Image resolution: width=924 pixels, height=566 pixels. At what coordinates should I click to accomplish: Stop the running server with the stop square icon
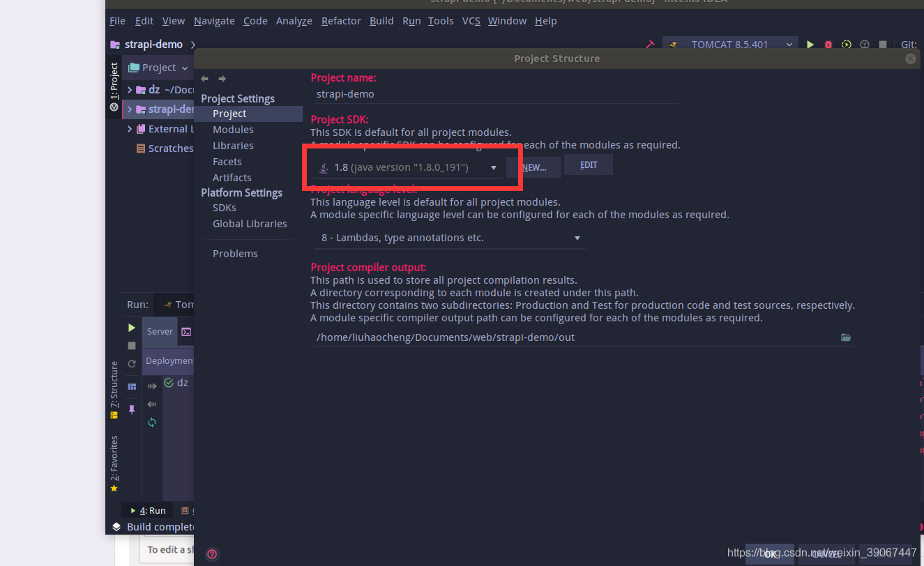click(882, 43)
